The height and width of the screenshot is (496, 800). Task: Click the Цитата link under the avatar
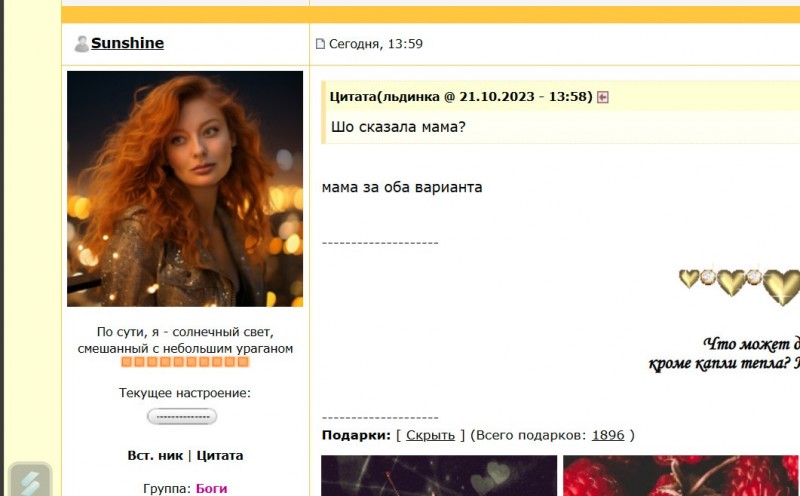[x=219, y=455]
